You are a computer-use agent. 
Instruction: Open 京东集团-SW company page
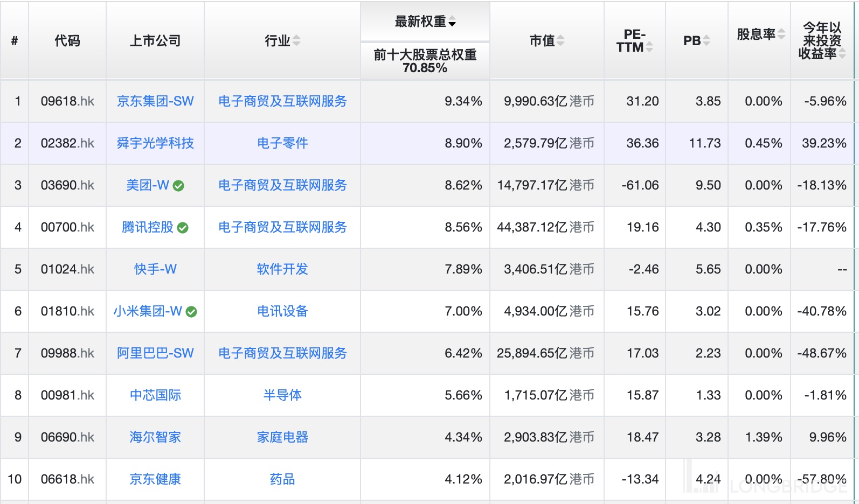(155, 101)
